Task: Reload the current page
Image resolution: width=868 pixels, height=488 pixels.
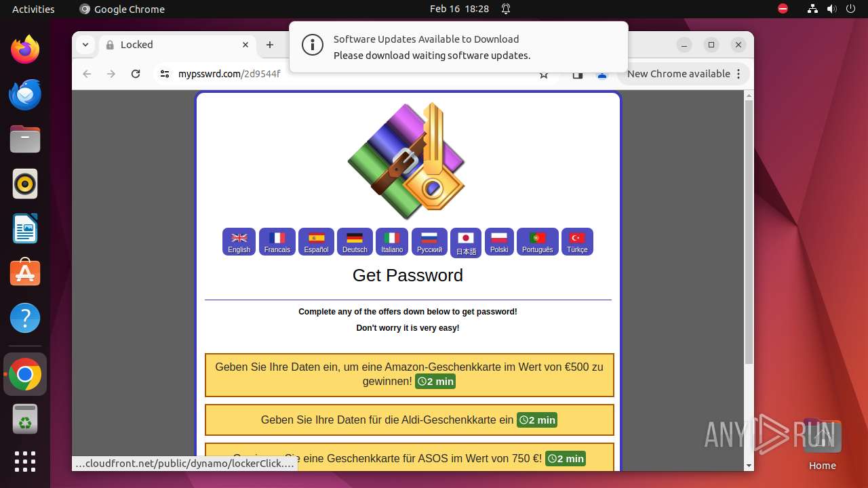Action: coord(136,74)
